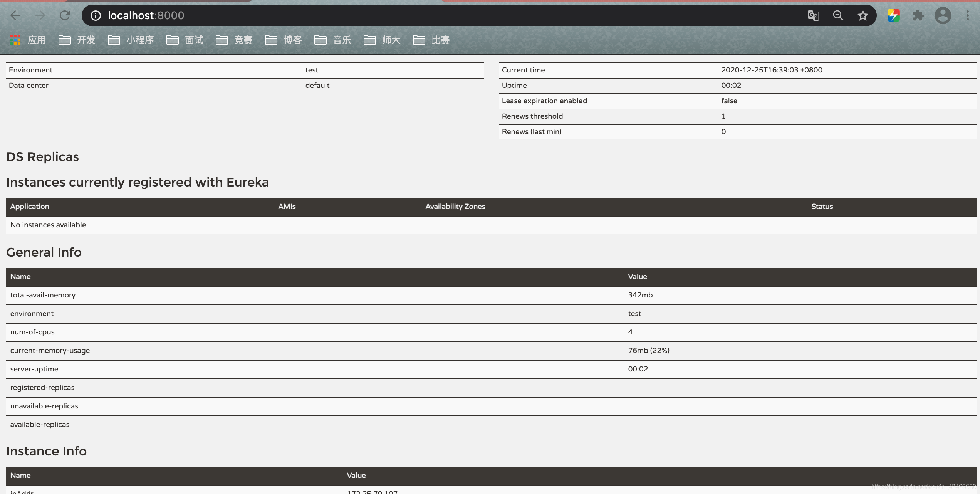Click the Status column header

[x=822, y=207]
